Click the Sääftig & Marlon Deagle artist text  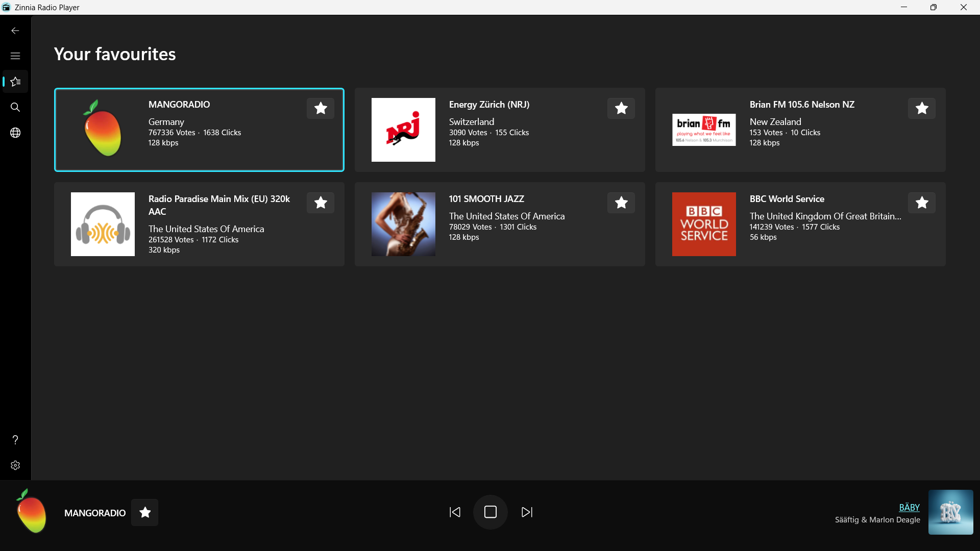[x=877, y=520]
